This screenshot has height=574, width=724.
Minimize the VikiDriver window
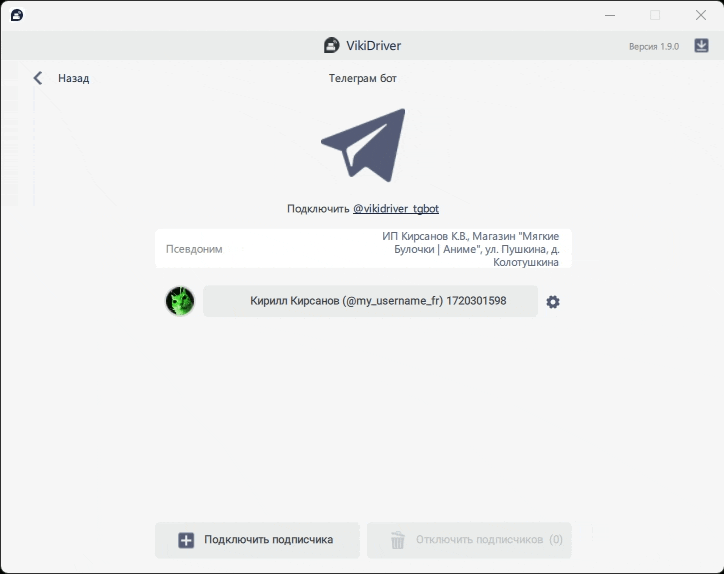pos(610,15)
